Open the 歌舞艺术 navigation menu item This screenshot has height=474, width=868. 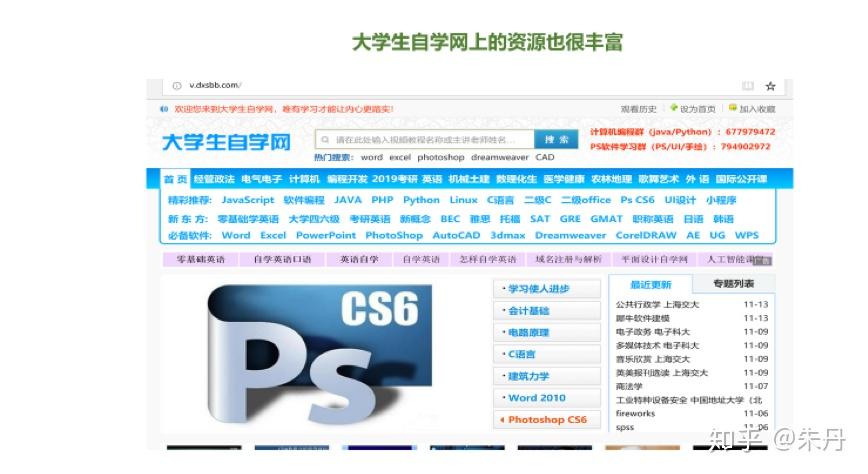coord(659,179)
